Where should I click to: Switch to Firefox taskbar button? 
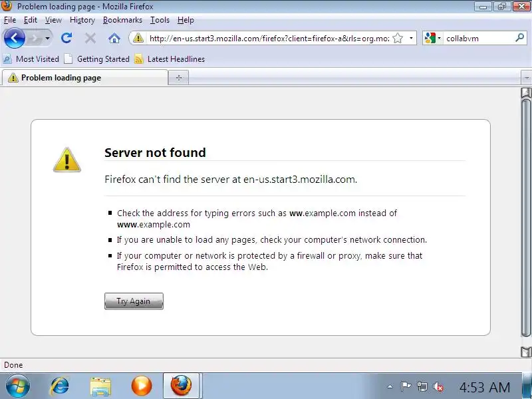click(x=181, y=386)
